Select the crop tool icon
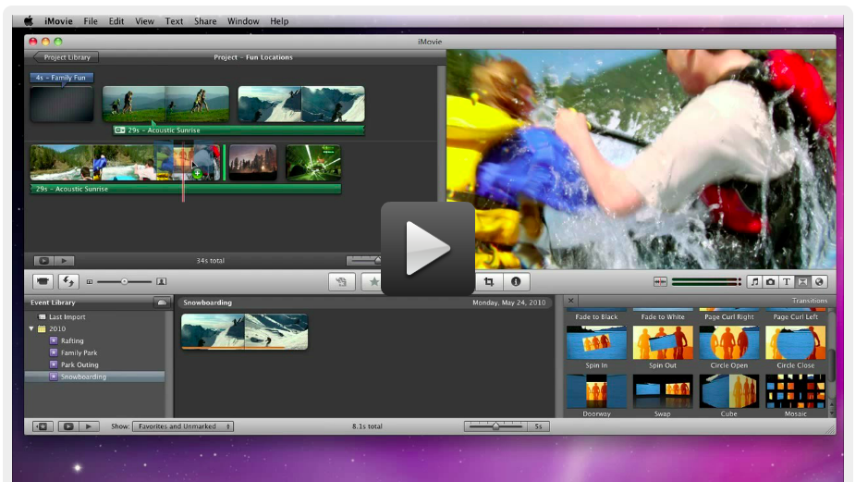This screenshot has width=868, height=482. point(489,281)
